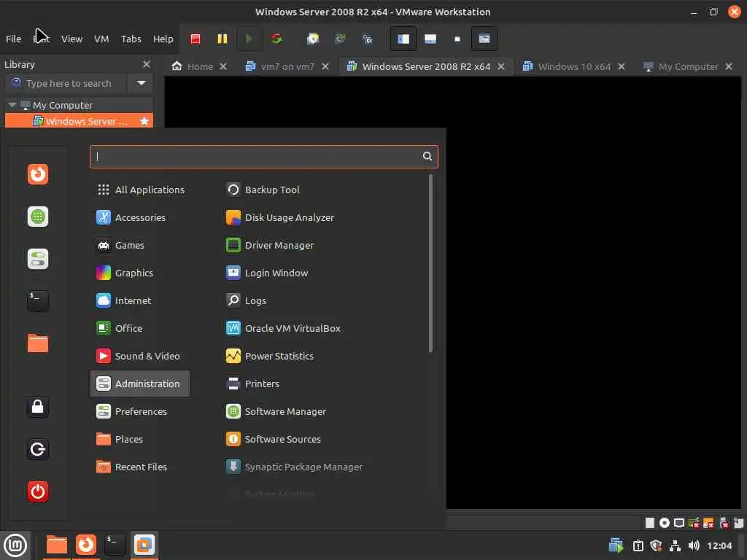Select the Games category
747x560 pixels.
pyautogui.click(x=140, y=245)
